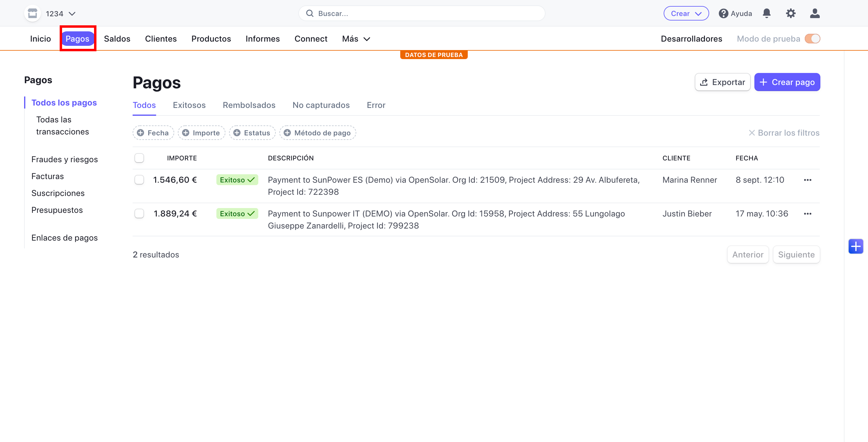
Task: Switch to the Exitosos tab
Action: pos(189,105)
